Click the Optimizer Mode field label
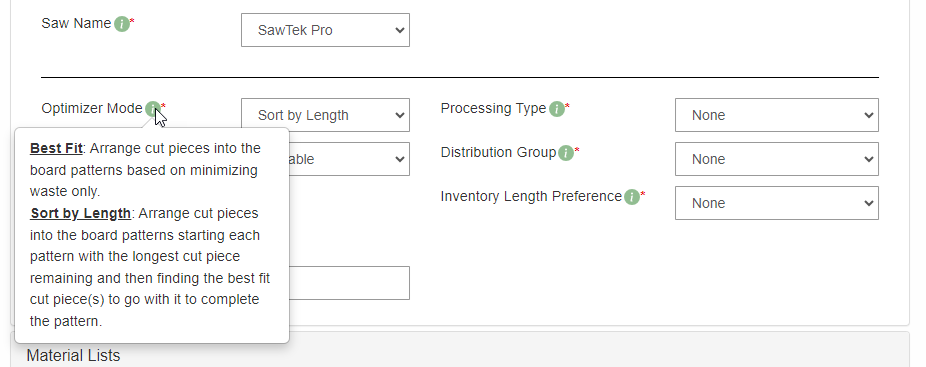Image resolution: width=926 pixels, height=367 pixels. click(92, 109)
